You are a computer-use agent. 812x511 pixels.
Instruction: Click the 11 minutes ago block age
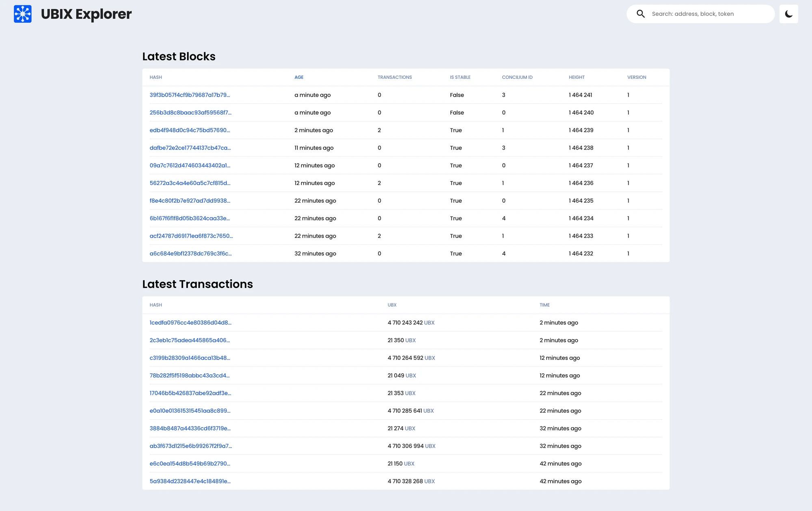[x=314, y=148]
